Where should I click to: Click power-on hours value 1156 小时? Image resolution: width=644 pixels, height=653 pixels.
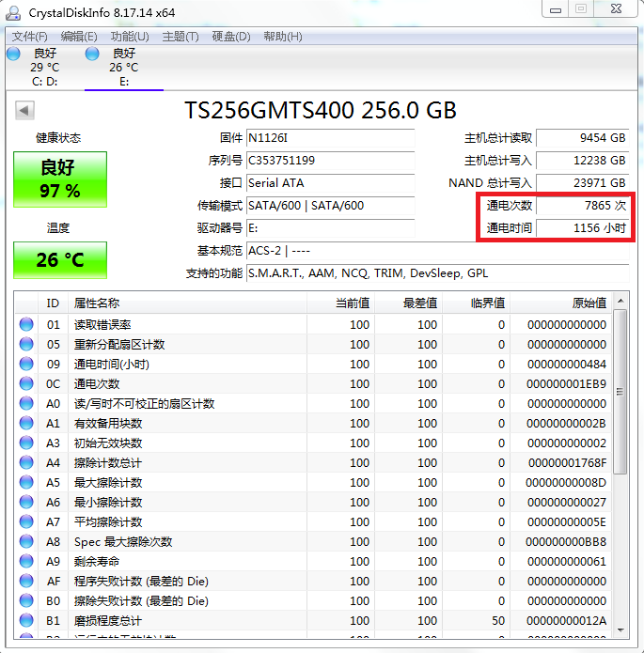click(582, 228)
